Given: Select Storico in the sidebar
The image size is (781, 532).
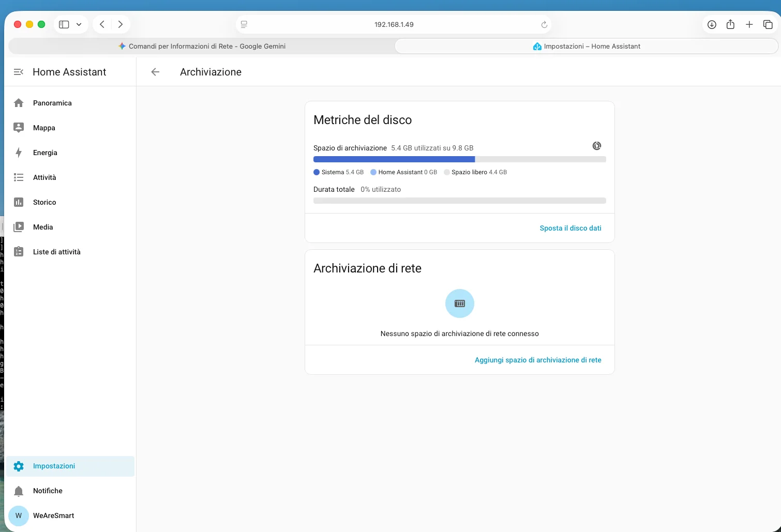Looking at the screenshot, I should pos(70,202).
